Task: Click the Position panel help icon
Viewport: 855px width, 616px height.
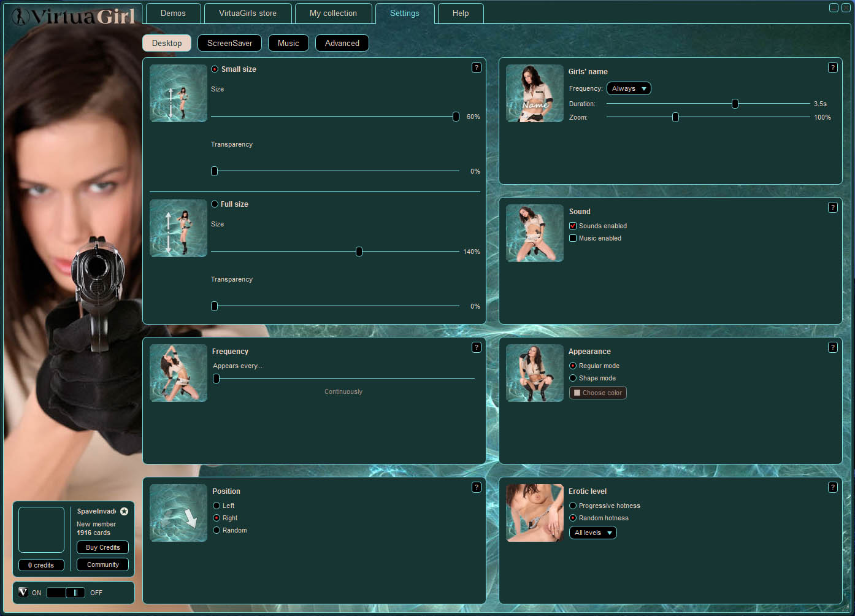Action: [x=476, y=487]
